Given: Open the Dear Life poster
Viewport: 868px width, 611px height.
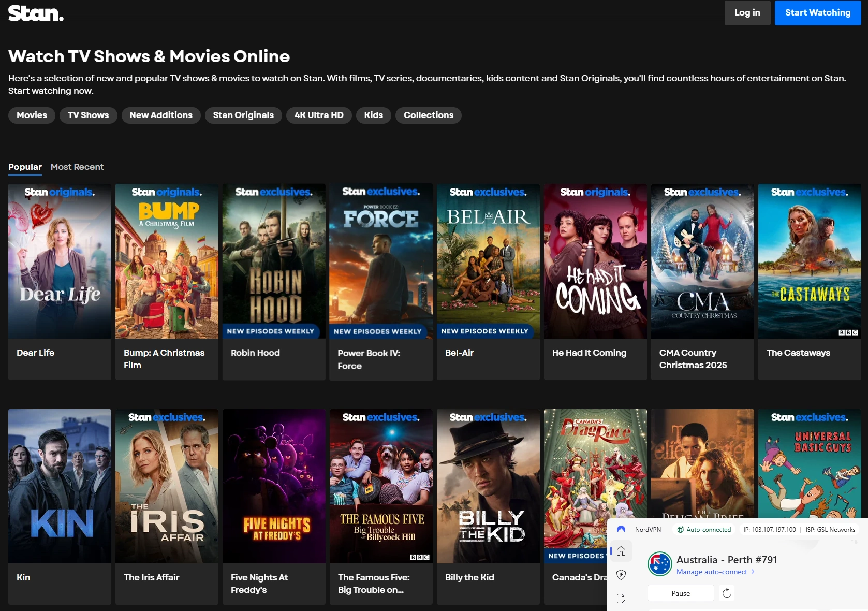Looking at the screenshot, I should (x=60, y=261).
